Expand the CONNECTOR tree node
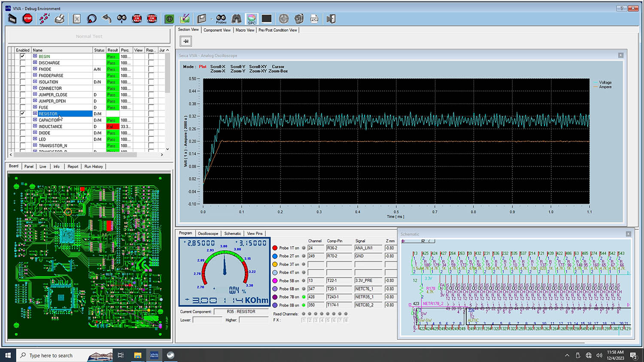644x362 pixels. (35, 88)
